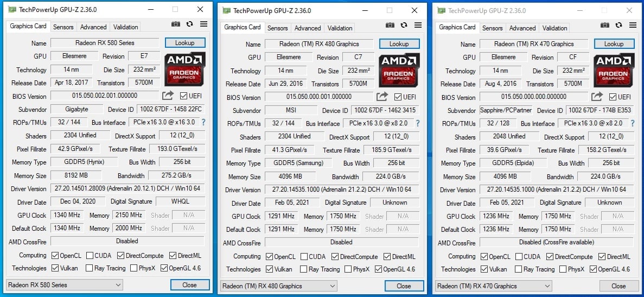Screen dimensions: 644x297
Task: Toggle DirectML checkbox in RX 580 window
Action: [x=173, y=256]
